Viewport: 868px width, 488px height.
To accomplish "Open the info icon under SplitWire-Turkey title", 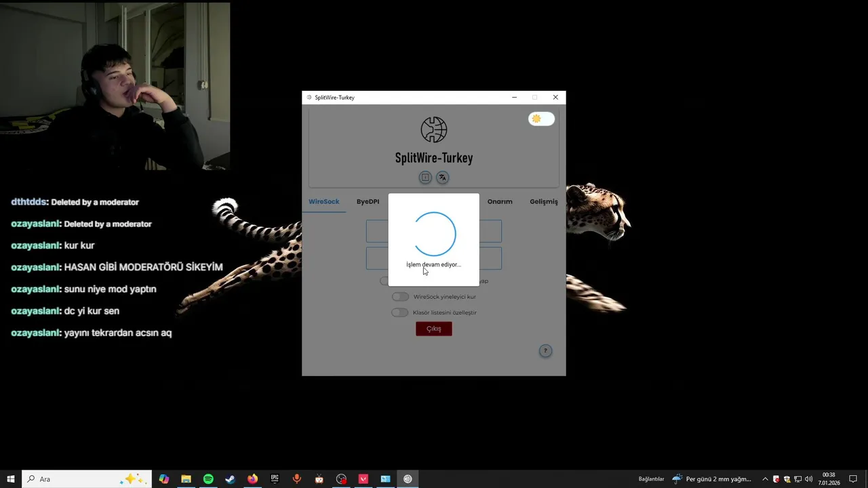I will point(425,178).
